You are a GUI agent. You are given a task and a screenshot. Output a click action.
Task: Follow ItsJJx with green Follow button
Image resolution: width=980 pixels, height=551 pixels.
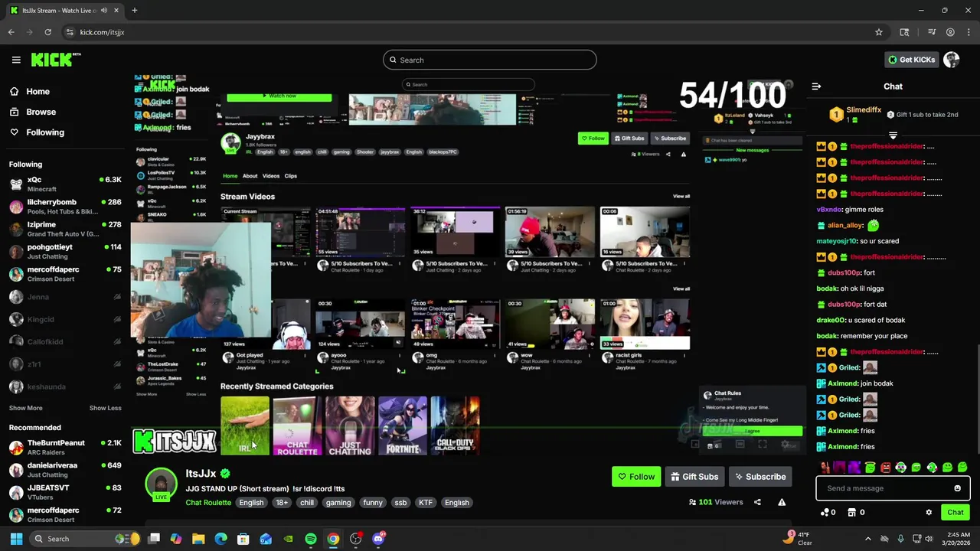(x=636, y=477)
